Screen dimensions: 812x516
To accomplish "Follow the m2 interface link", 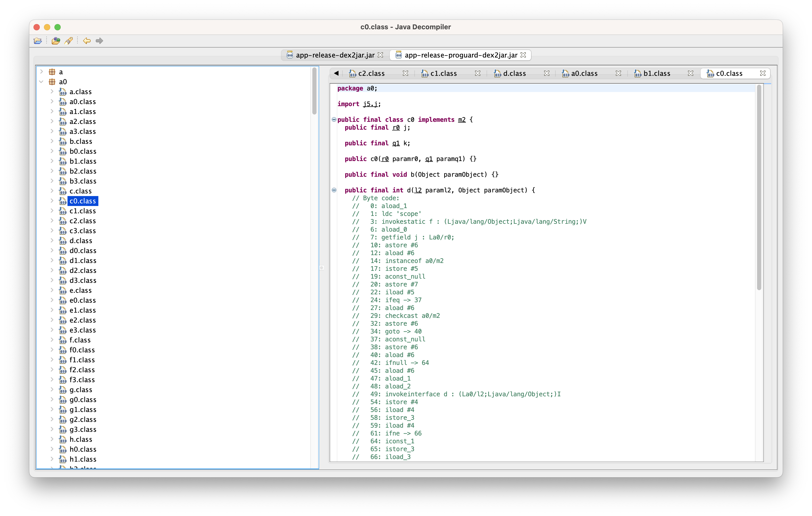I will pyautogui.click(x=462, y=120).
